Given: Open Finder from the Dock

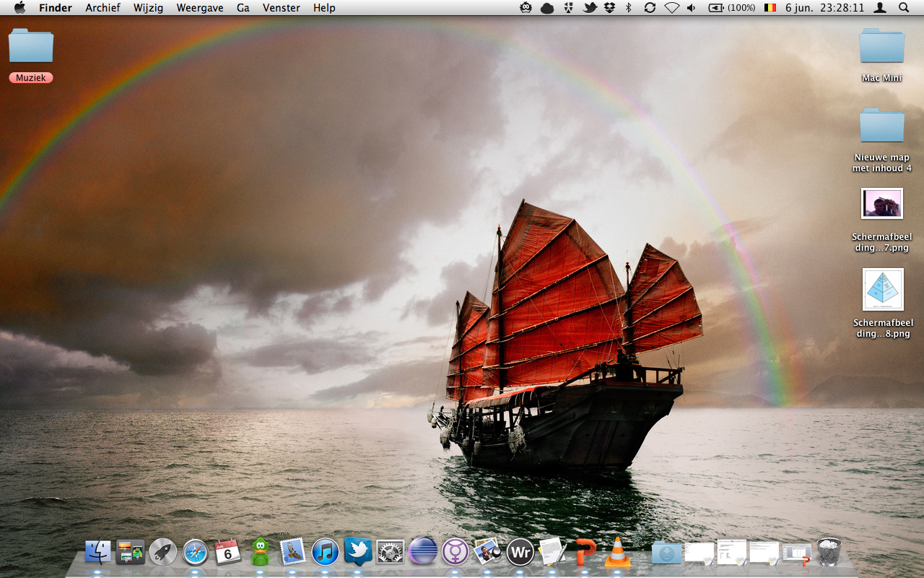Looking at the screenshot, I should tap(98, 553).
